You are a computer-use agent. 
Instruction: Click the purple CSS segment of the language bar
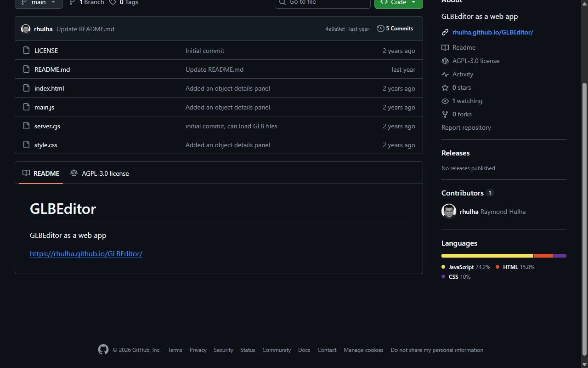coord(560,256)
